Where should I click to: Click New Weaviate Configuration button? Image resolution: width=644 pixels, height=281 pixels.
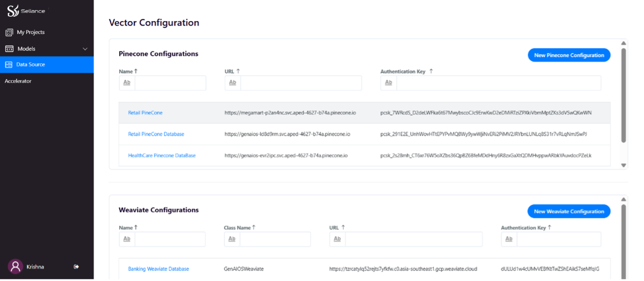(569, 212)
